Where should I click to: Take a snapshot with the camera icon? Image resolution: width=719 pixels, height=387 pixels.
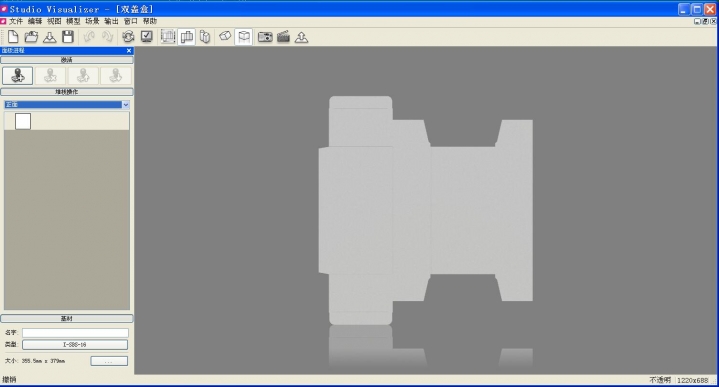coord(265,37)
